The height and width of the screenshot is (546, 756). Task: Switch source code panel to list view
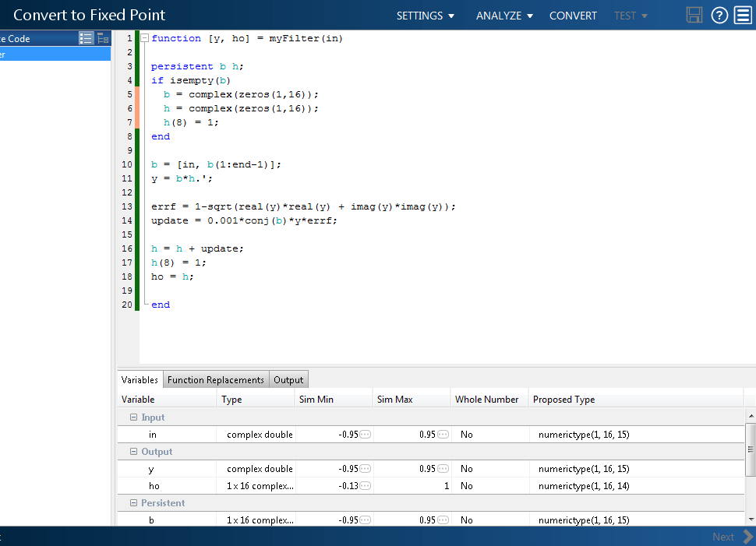87,38
